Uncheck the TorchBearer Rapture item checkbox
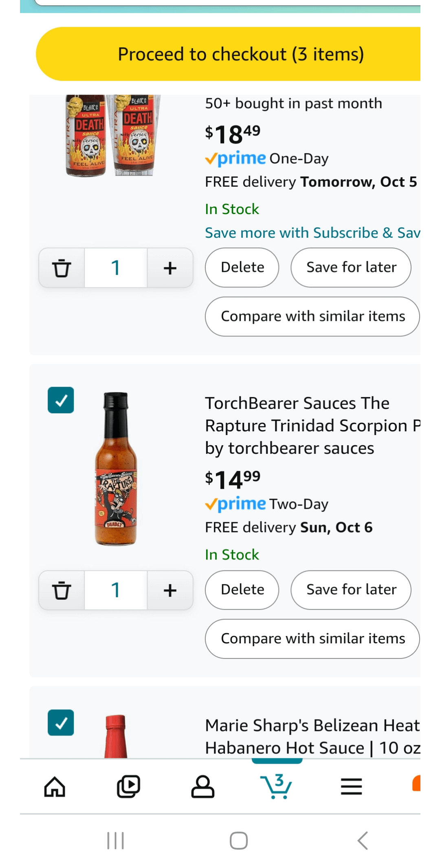This screenshot has width=440, height=868. (61, 400)
